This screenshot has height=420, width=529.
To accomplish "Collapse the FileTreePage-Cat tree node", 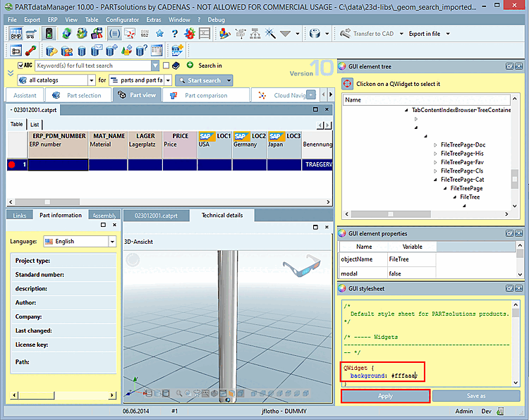I will [x=435, y=180].
